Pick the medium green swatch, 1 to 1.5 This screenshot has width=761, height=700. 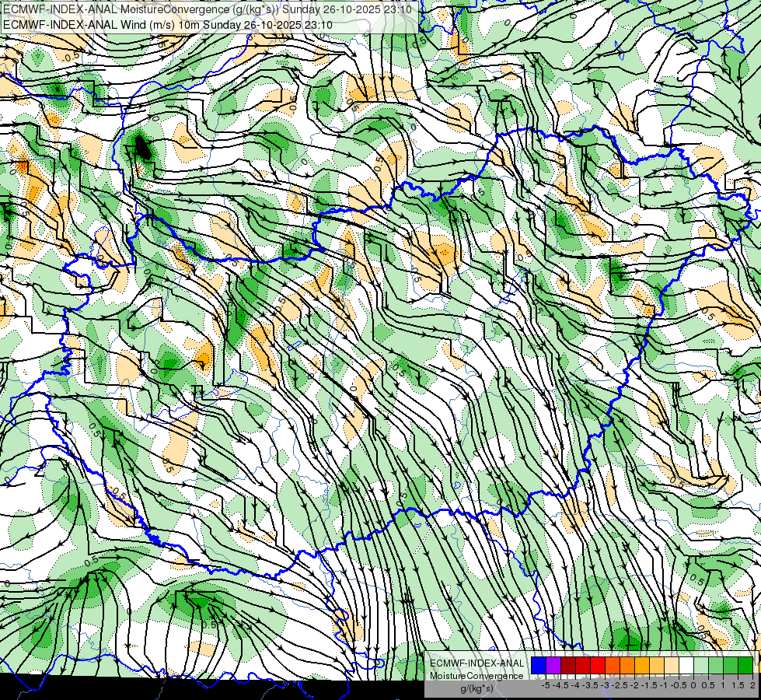click(x=731, y=665)
